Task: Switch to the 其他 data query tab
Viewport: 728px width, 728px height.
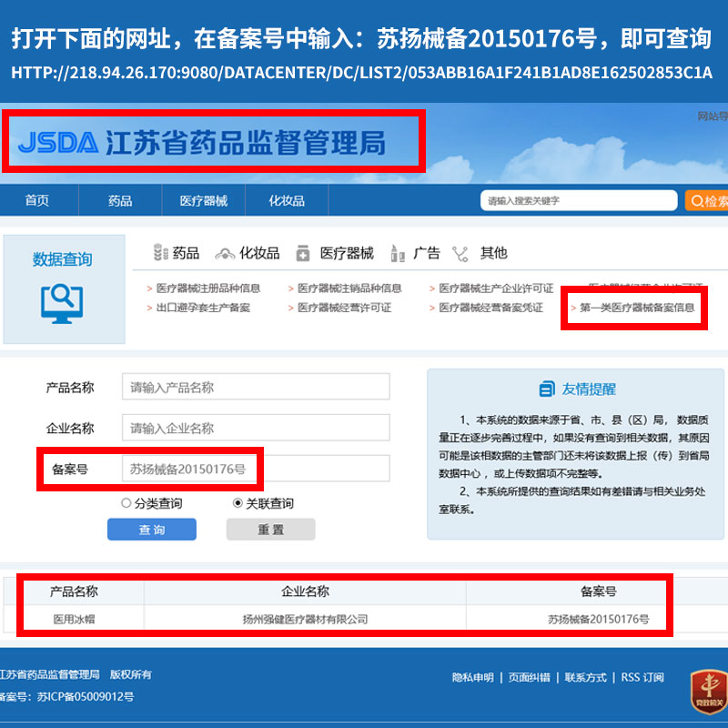Action: tap(493, 253)
